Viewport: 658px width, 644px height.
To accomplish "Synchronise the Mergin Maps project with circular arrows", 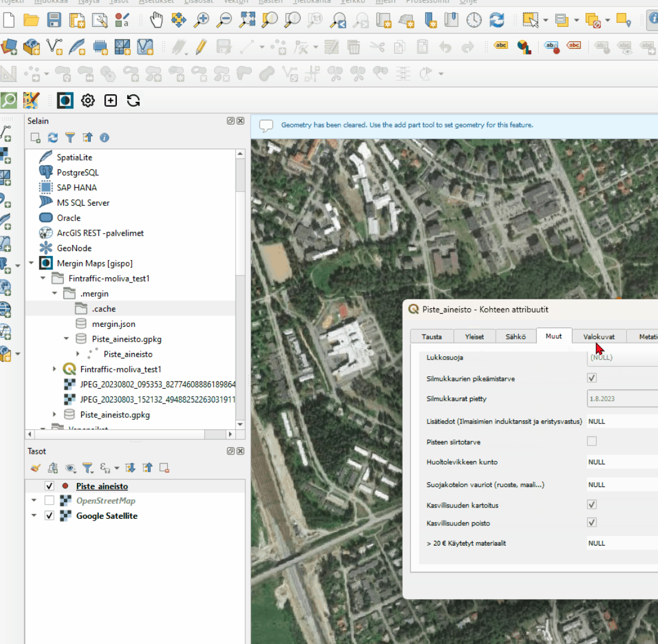I will (133, 101).
